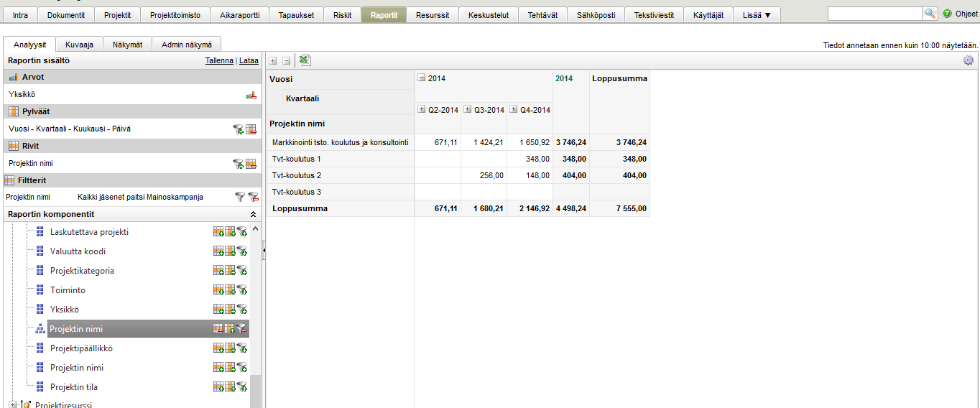Viewport: 980px width, 408px height.
Task: Add filter for Projektin nimi in Rivit
Action: pos(239,164)
